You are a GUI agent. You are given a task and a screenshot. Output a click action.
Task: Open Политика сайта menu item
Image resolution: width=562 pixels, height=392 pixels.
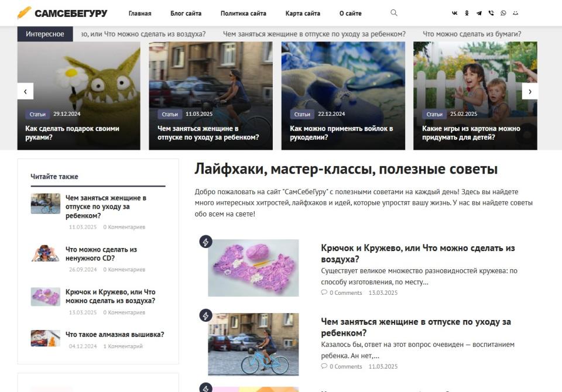coord(244,13)
